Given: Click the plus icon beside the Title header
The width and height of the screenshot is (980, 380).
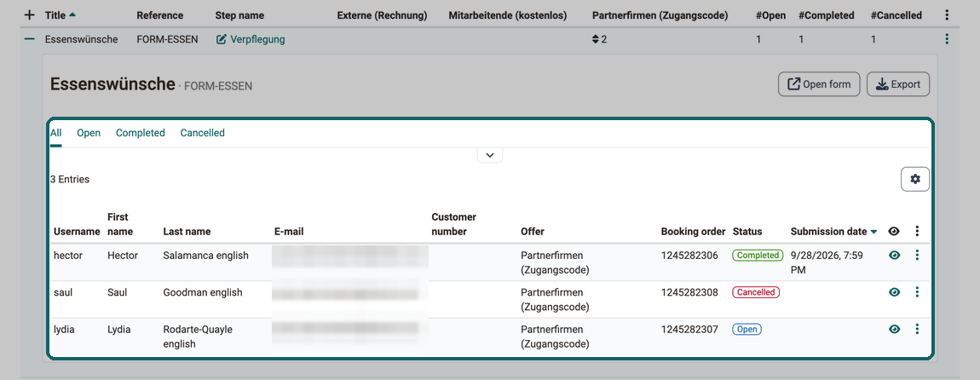Looking at the screenshot, I should pos(29,15).
